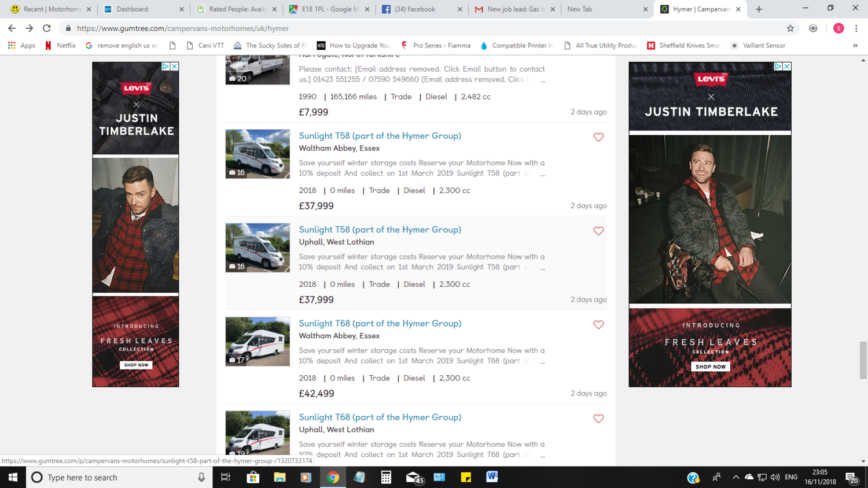Close the New Tab tab
The image size is (868, 488).
point(645,9)
